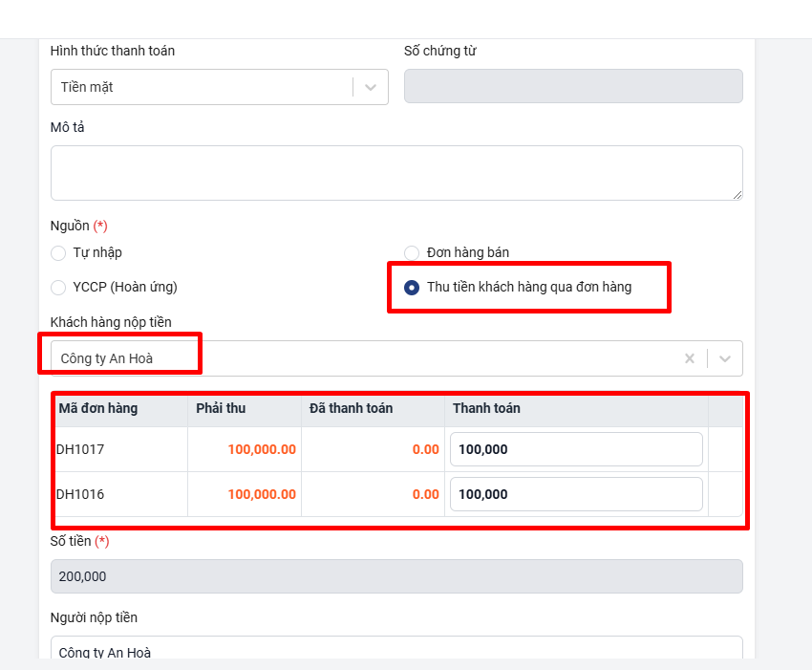Screen dimensions: 812x670
Task: Open the Hình thức thanh toán dropdown arrow
Action: point(371,87)
